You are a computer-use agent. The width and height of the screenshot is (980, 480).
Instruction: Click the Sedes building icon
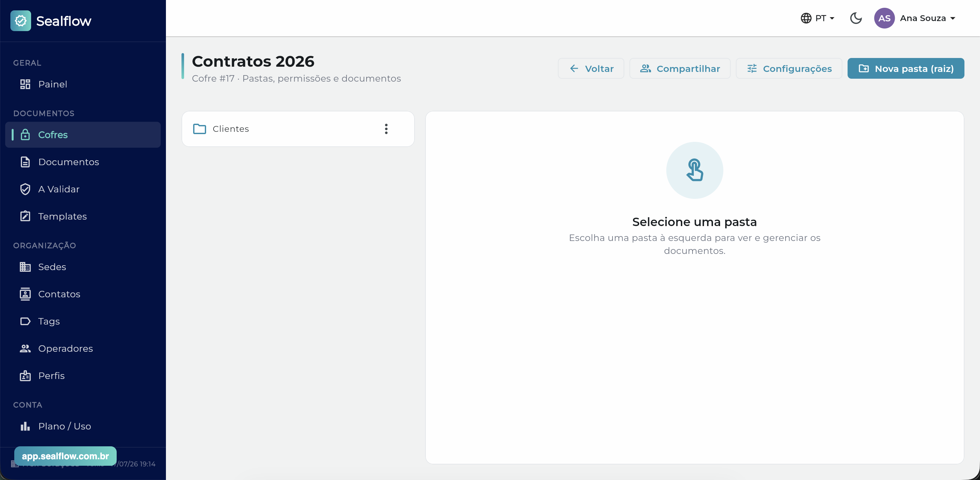click(x=25, y=267)
